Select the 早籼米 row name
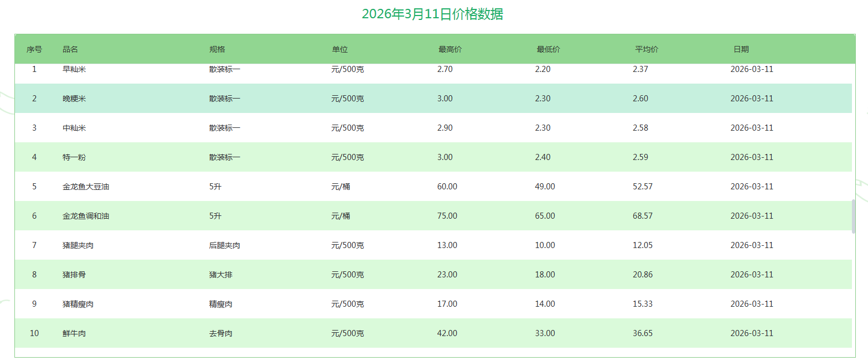The image size is (868, 361). pos(74,70)
